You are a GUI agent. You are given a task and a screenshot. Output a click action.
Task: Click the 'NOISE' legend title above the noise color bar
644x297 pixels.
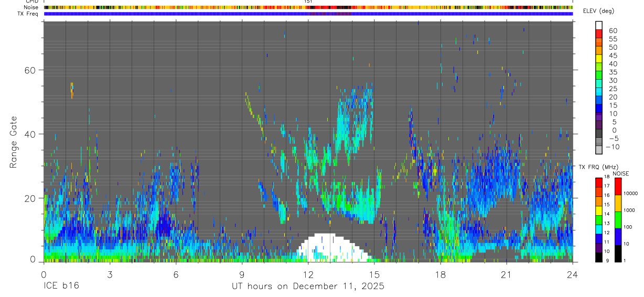click(x=621, y=173)
